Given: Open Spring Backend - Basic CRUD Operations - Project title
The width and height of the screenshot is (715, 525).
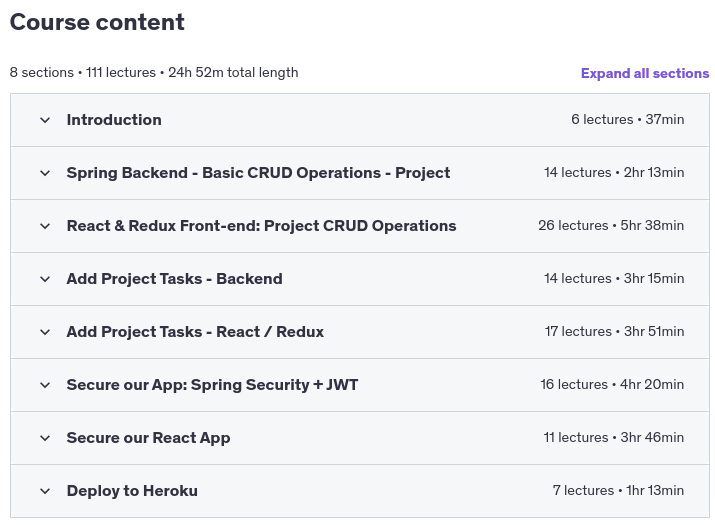Looking at the screenshot, I should tap(259, 173).
